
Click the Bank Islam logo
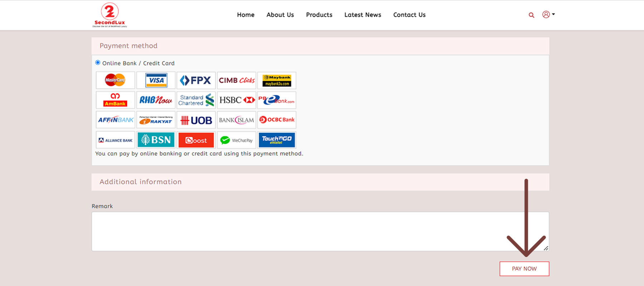[236, 120]
